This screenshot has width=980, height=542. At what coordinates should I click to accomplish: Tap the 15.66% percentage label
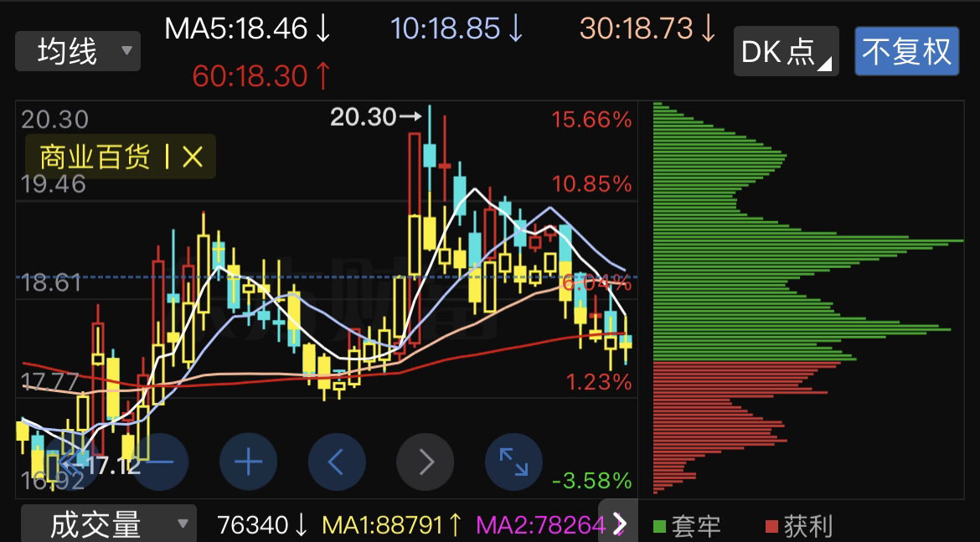click(x=591, y=120)
